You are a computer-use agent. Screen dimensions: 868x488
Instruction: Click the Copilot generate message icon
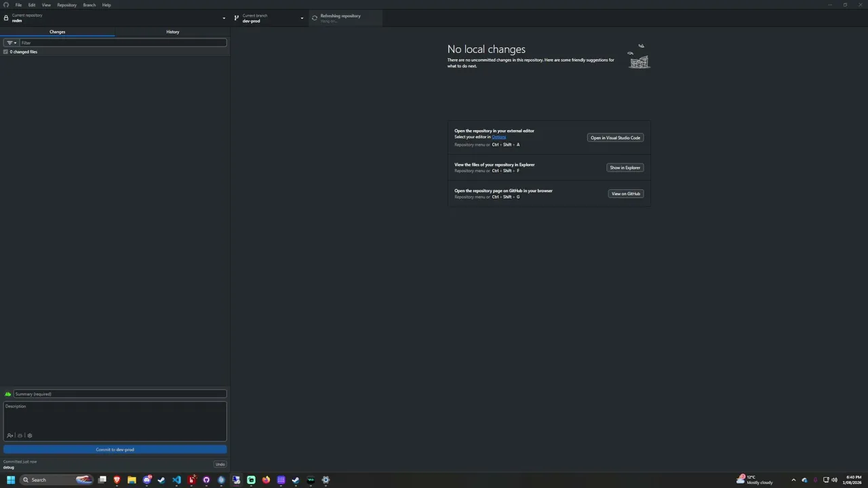[x=20, y=436]
